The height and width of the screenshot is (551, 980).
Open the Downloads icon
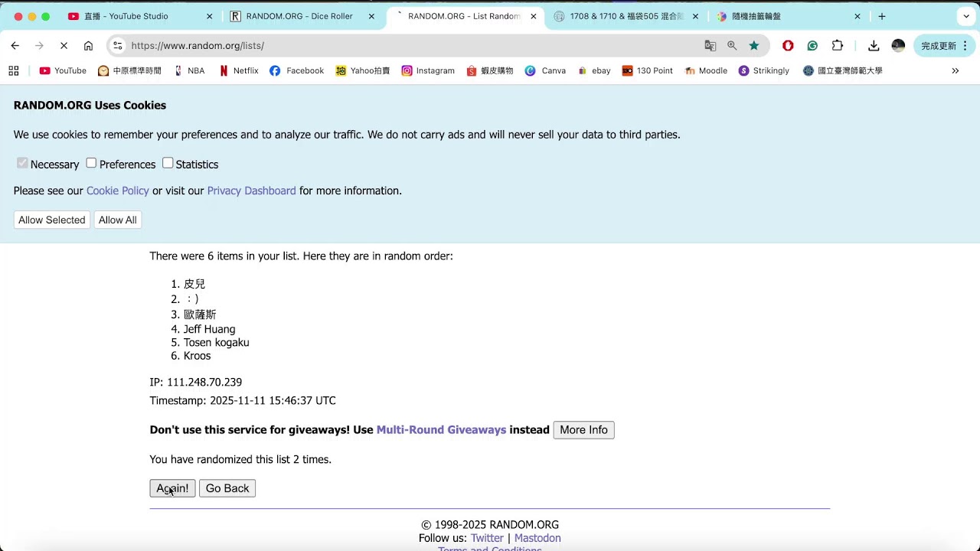point(874,46)
